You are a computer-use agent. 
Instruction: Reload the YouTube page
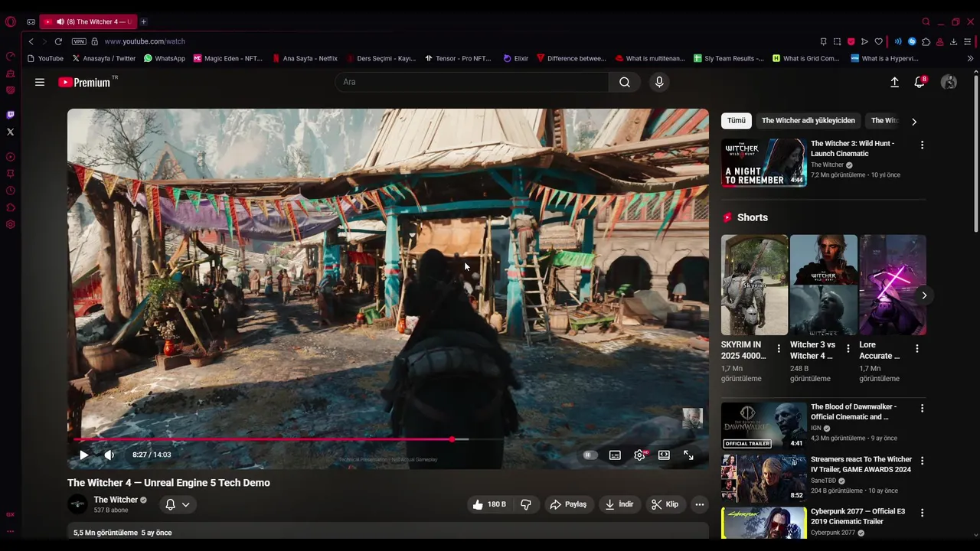point(58,41)
